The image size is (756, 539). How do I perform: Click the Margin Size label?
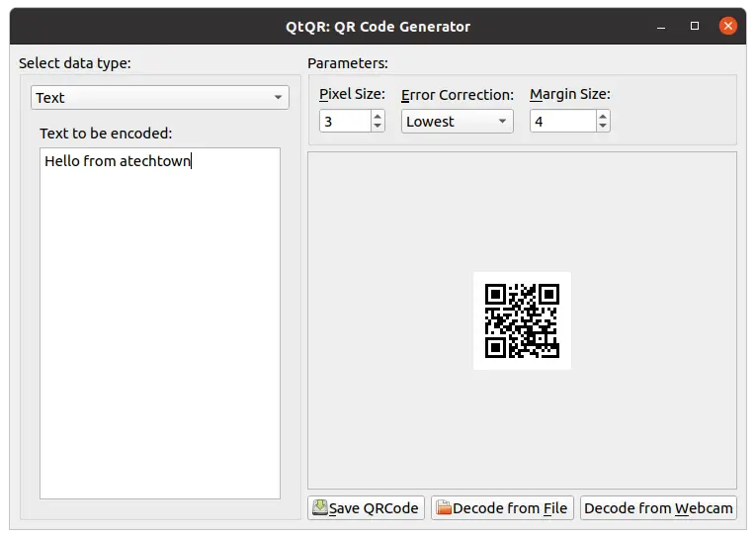click(x=570, y=94)
